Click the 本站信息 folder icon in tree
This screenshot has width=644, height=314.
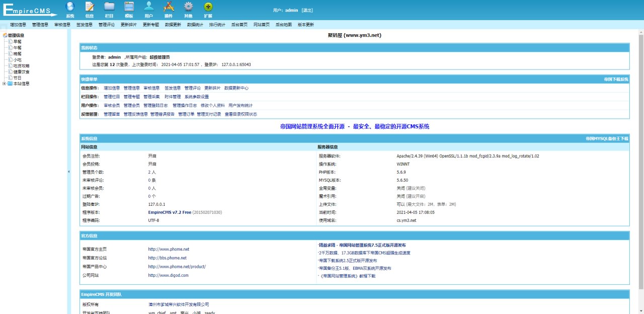[x=10, y=84]
